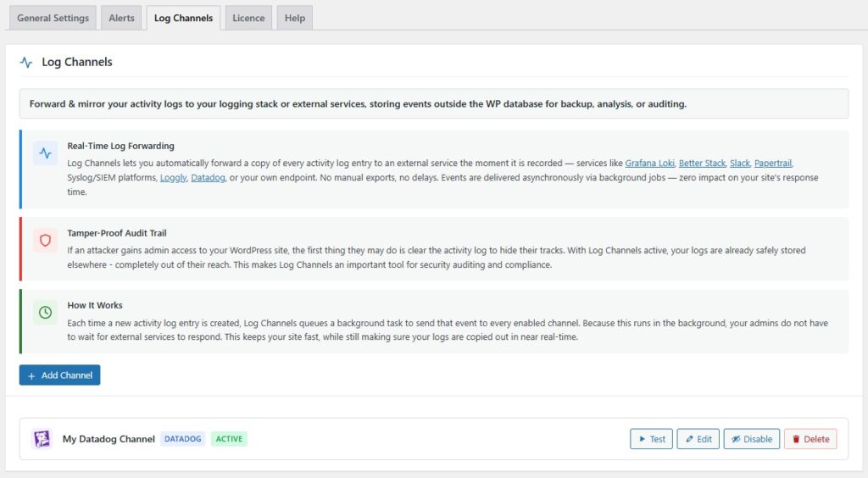
Task: Click the DATADOG type badge
Action: 183,439
